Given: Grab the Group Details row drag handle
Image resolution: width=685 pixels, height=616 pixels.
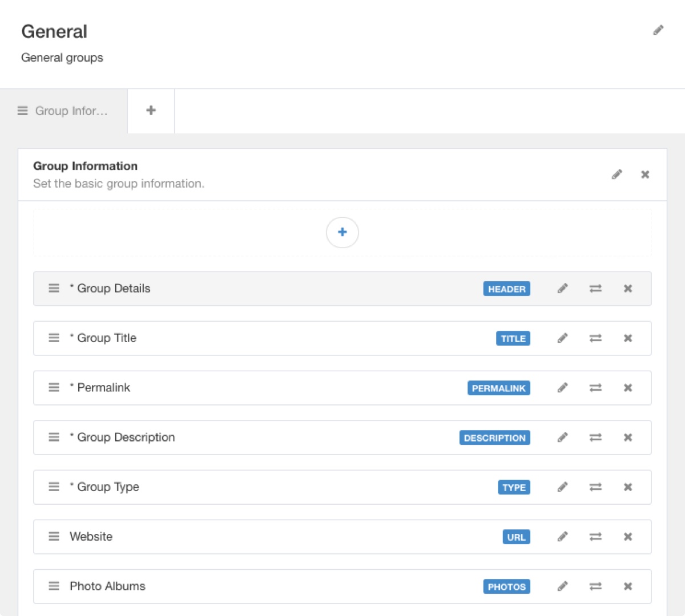Looking at the screenshot, I should [54, 289].
